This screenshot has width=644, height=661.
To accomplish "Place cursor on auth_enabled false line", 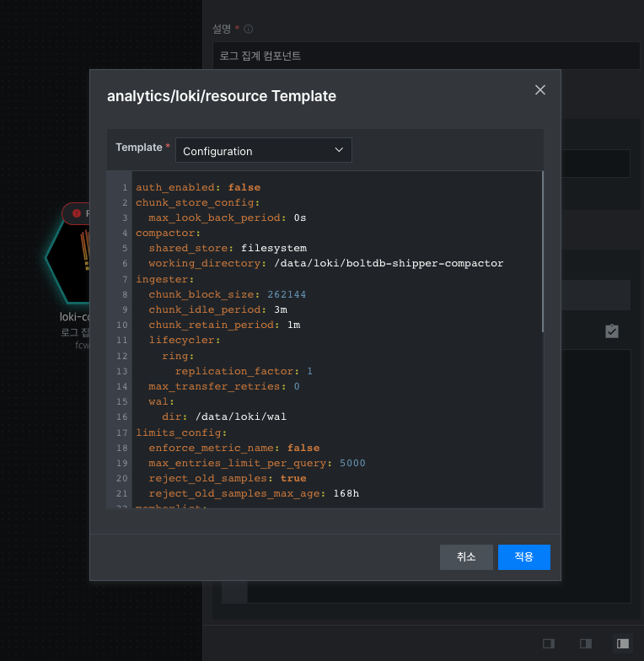I will pos(197,187).
